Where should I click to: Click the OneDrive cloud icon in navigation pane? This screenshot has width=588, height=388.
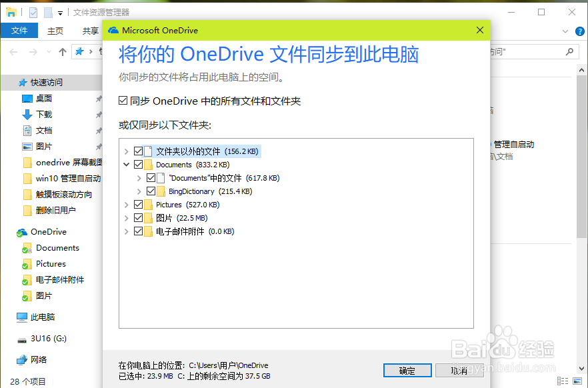tap(22, 233)
